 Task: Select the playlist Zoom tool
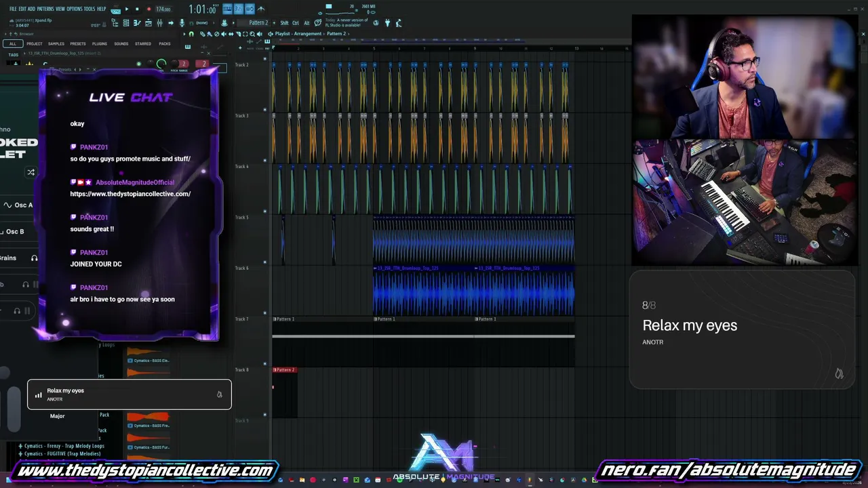pos(253,34)
